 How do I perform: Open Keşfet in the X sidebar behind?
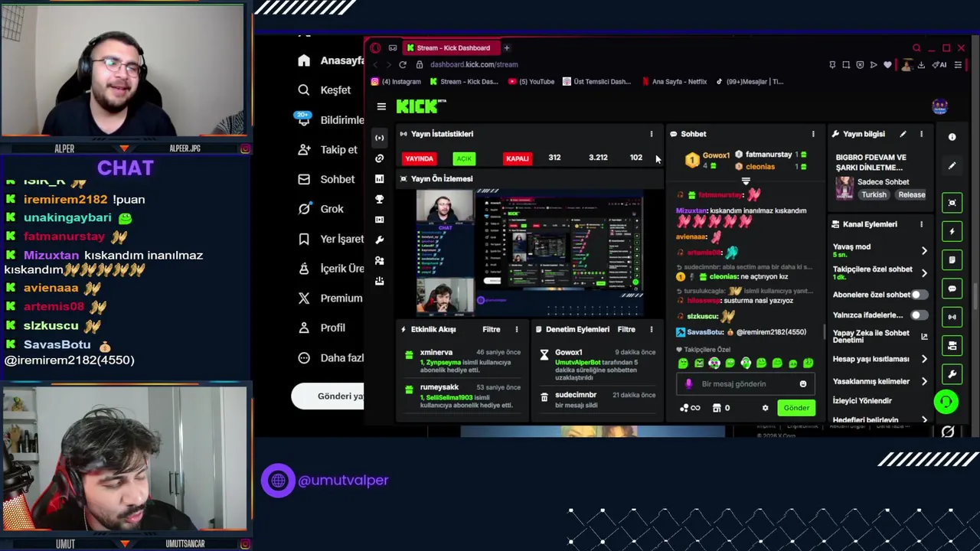point(325,90)
